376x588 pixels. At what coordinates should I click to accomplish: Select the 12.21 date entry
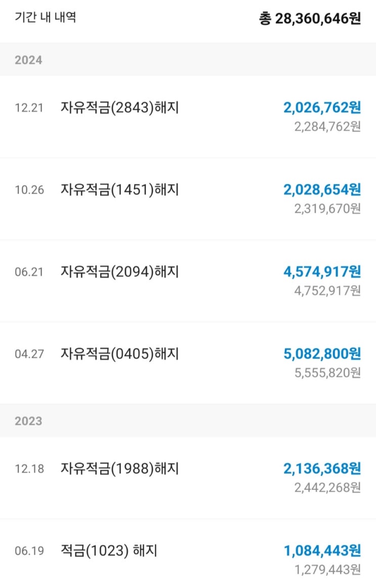(29, 108)
